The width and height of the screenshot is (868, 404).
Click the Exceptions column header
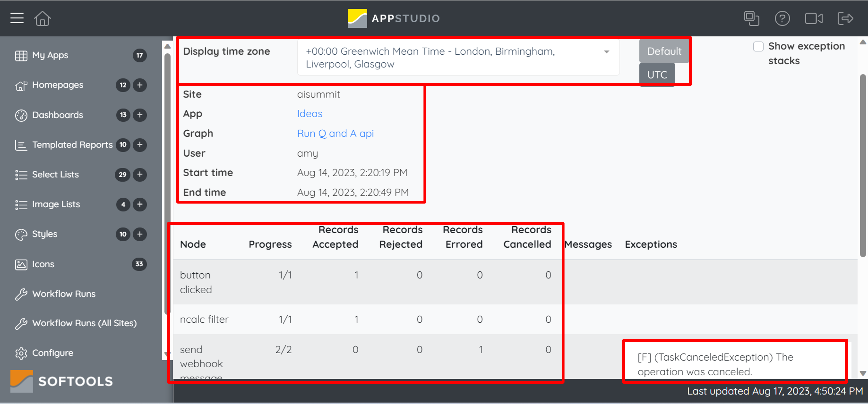point(651,244)
